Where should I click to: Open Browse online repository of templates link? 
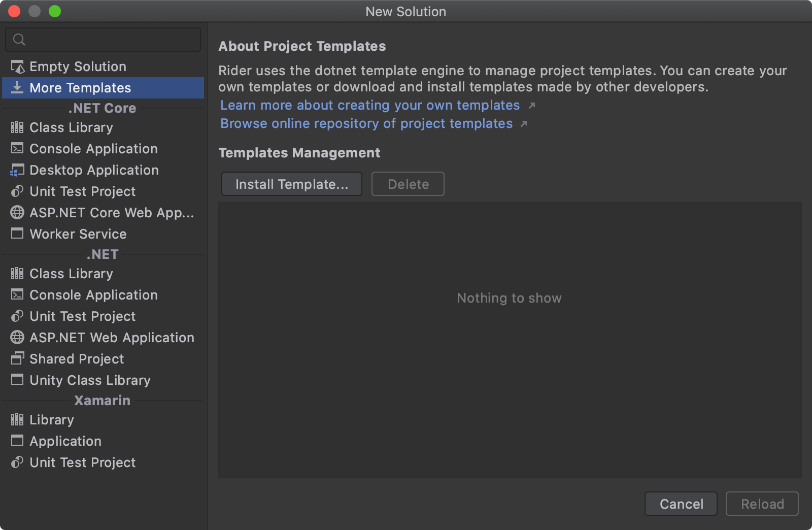[366, 123]
